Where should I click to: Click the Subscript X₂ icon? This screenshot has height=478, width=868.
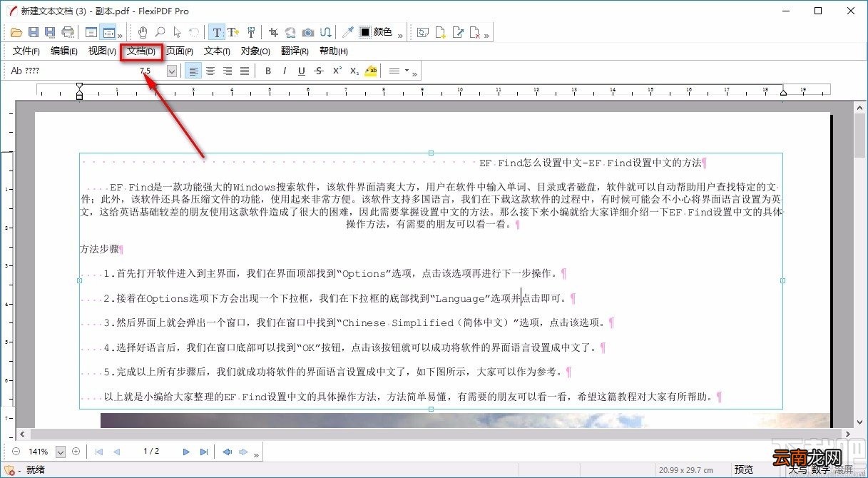[x=354, y=71]
